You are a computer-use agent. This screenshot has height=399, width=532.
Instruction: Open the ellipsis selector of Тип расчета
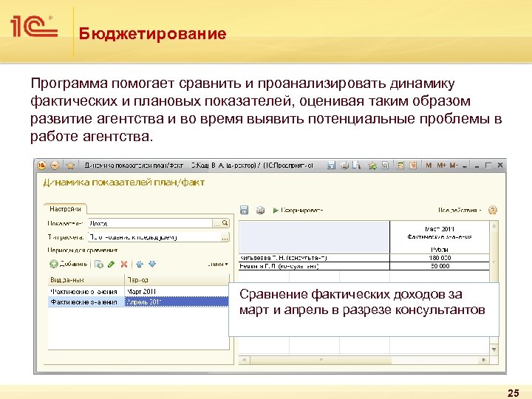tap(225, 237)
